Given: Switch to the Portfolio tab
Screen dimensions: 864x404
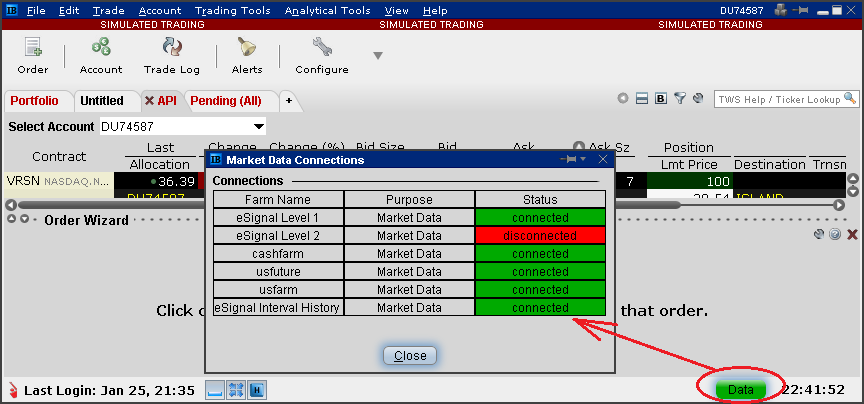Looking at the screenshot, I should (x=34, y=101).
